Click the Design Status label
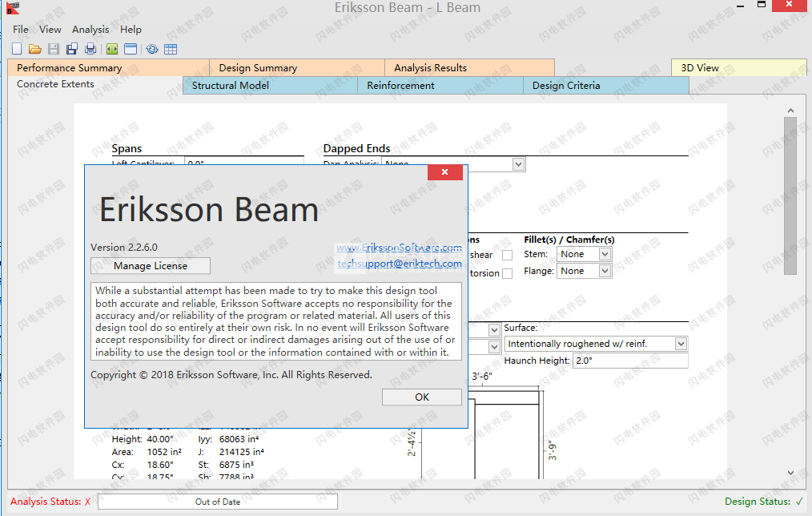The image size is (812, 516). (x=757, y=502)
